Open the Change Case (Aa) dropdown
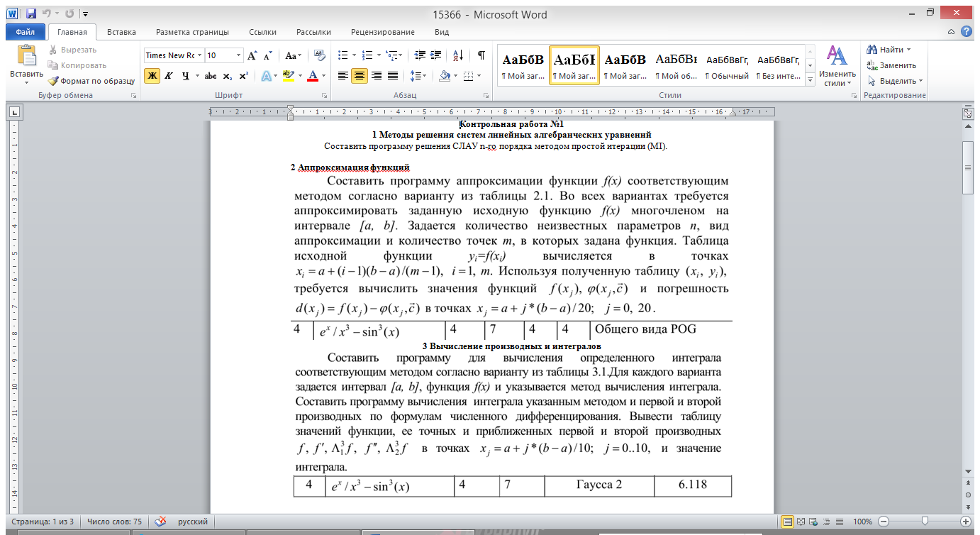980x535 pixels. tap(293, 55)
